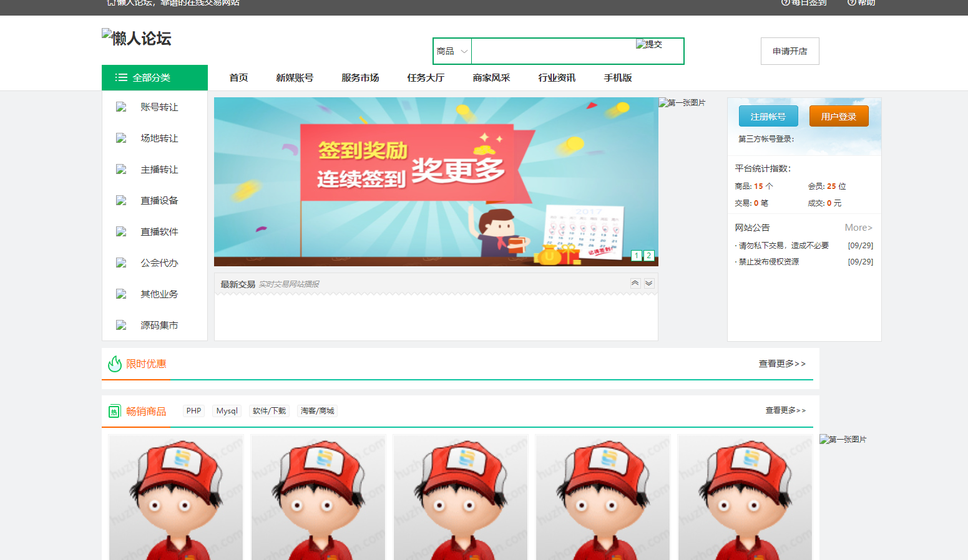Screen dimensions: 968x560
Task: Click inside the search text field
Action: [552, 51]
